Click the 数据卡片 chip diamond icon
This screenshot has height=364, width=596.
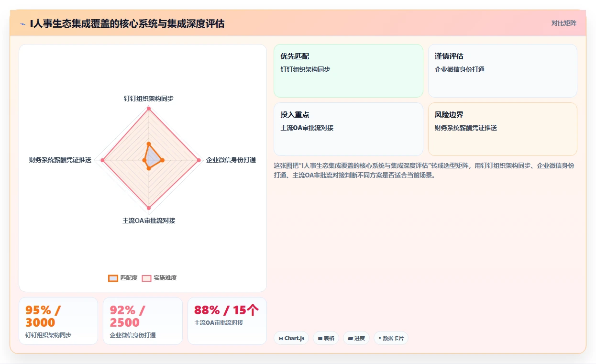point(380,338)
